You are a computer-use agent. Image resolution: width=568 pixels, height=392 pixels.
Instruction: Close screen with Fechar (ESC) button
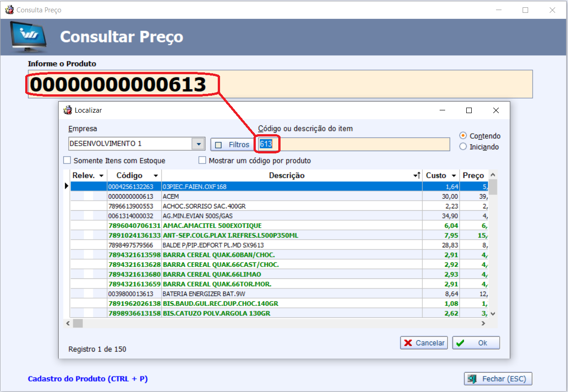[498, 379]
